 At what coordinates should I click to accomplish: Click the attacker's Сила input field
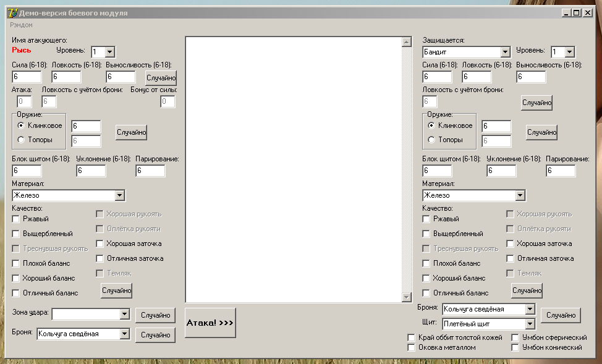coord(27,77)
